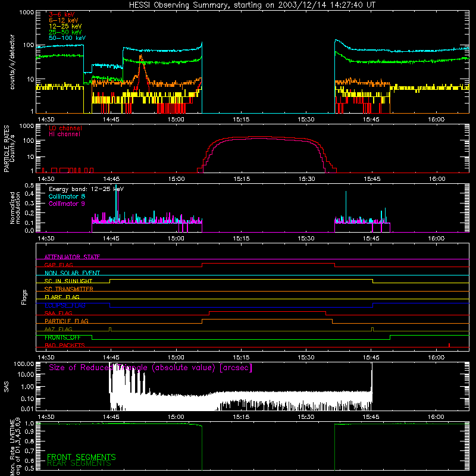Viewport: 476px width, 476px height.
Task: Click the '15:30' tick label under the particle rates panel
Action: tap(306, 179)
